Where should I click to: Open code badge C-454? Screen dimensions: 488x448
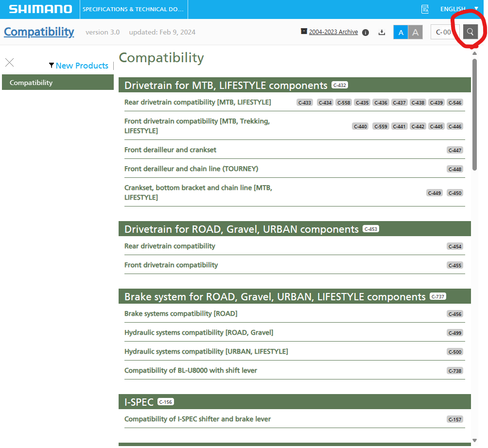point(455,246)
